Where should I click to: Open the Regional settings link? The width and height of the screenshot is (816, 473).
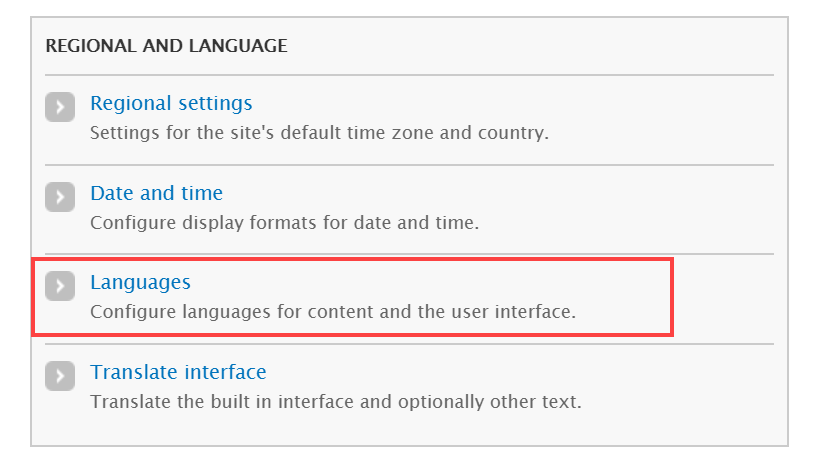pos(171,104)
